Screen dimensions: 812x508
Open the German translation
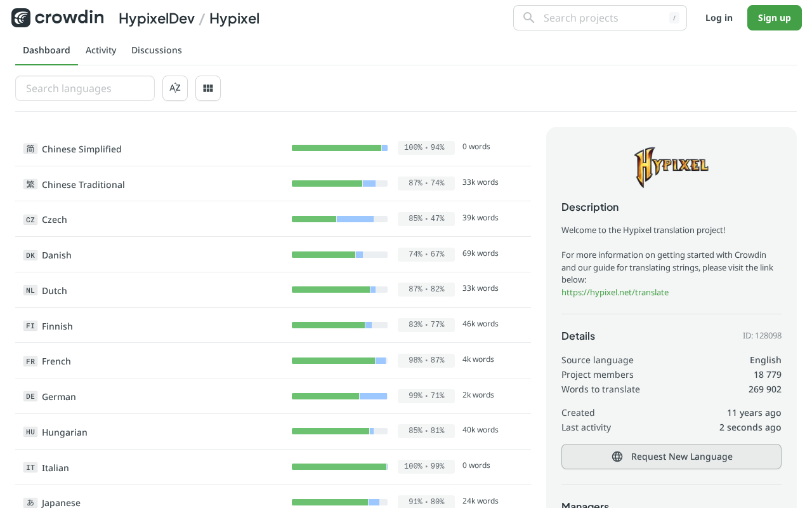[x=59, y=397]
